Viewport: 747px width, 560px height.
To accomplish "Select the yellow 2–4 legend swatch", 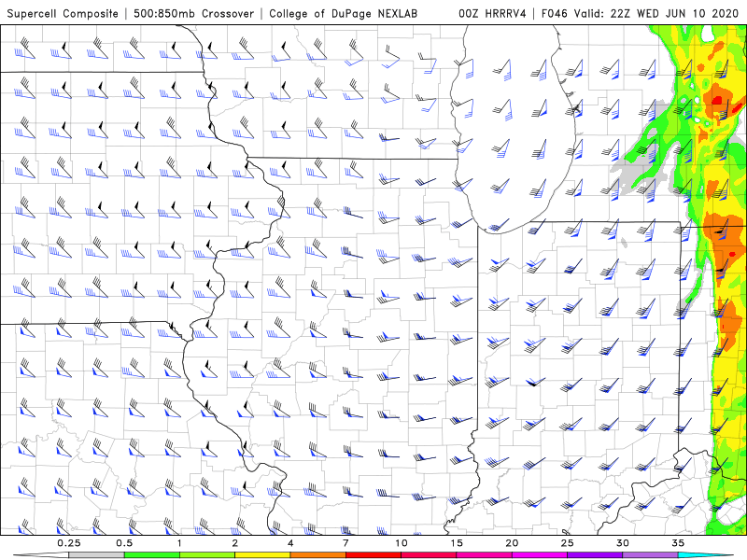I will pos(262,555).
